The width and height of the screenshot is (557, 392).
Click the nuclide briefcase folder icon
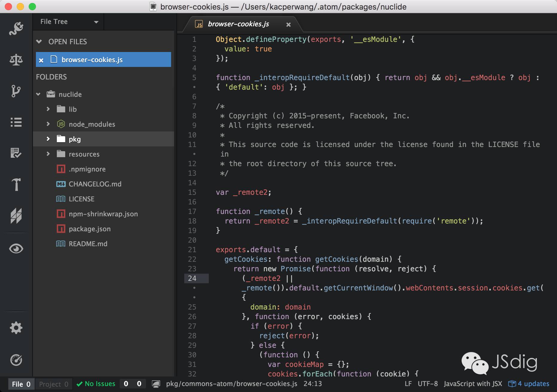tap(51, 94)
